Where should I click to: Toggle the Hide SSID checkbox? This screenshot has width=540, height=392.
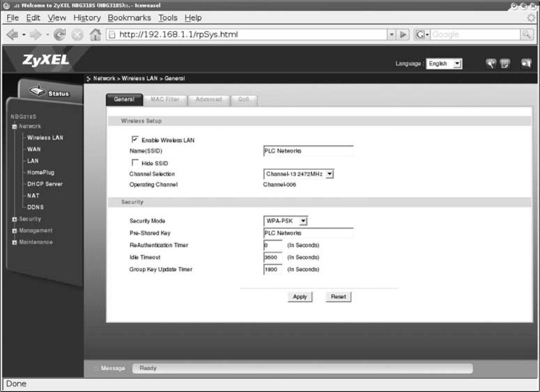[135, 162]
